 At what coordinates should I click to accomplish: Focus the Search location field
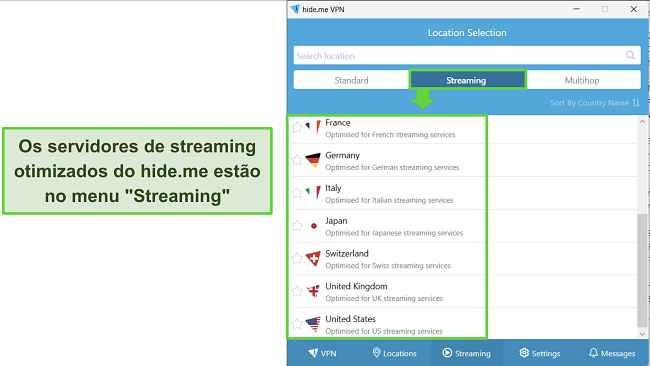[x=467, y=56]
